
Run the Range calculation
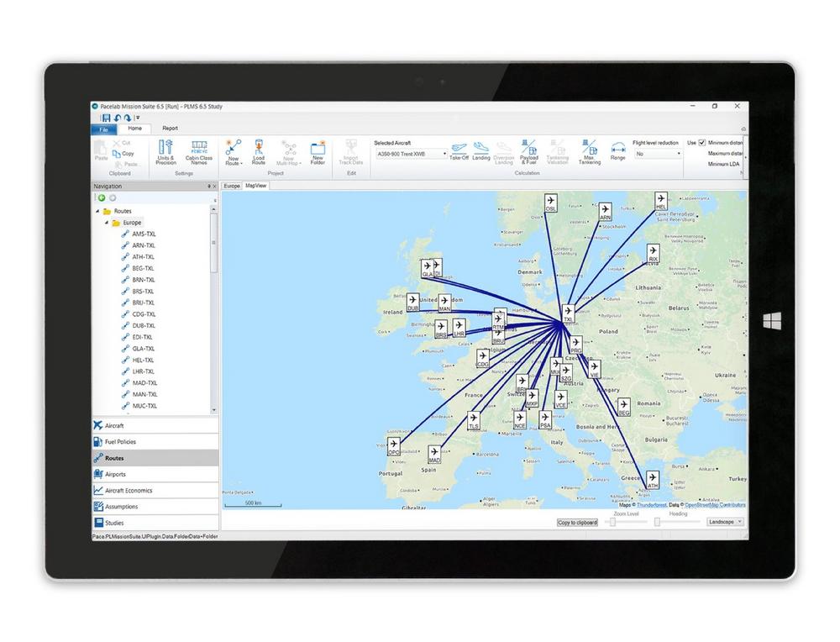click(617, 151)
